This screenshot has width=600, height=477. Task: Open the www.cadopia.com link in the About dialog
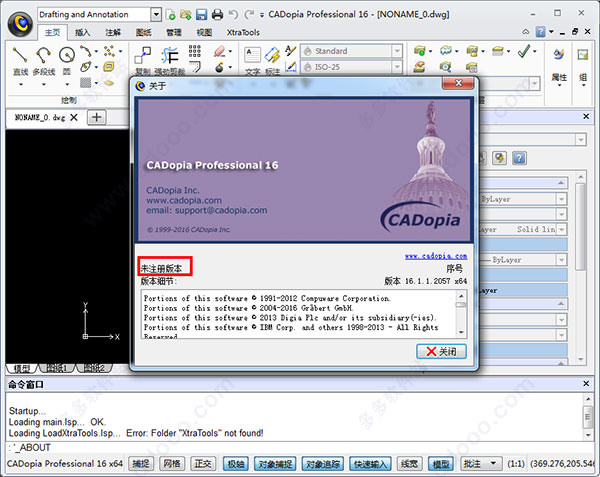pos(436,256)
